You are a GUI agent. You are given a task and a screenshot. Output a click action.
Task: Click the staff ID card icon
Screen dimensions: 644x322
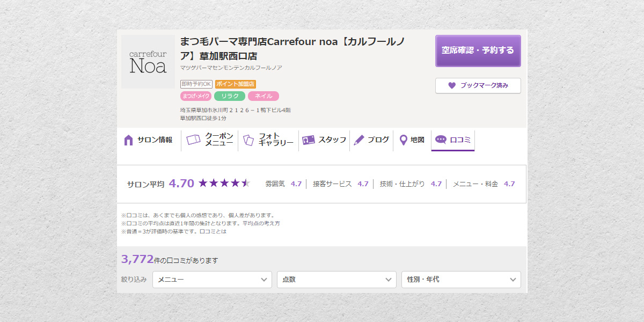(308, 140)
